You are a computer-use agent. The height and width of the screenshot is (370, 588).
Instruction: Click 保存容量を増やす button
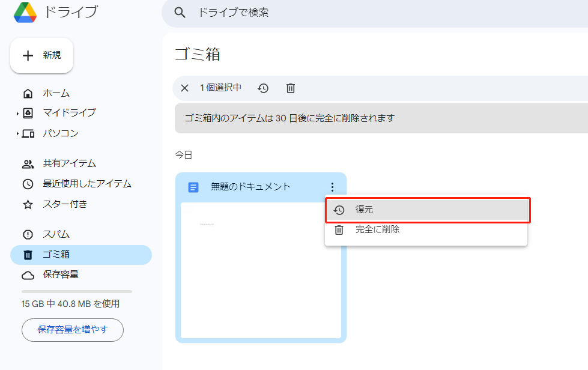tap(73, 329)
